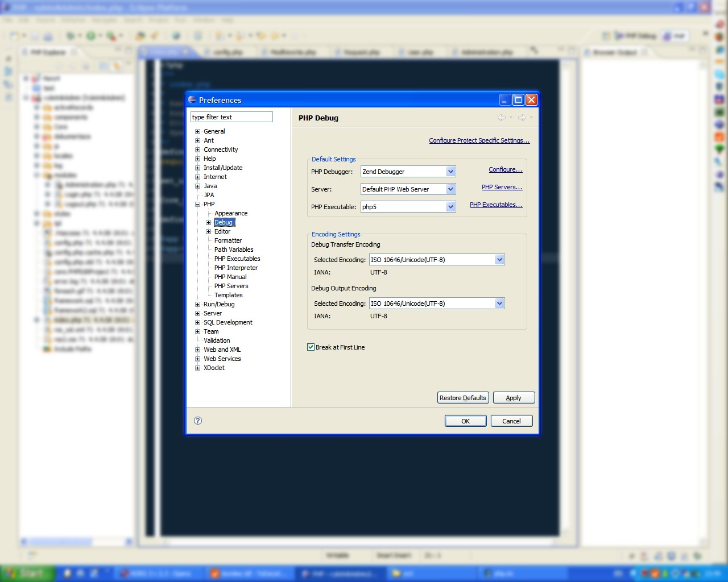Select the Connectivity category

point(221,149)
